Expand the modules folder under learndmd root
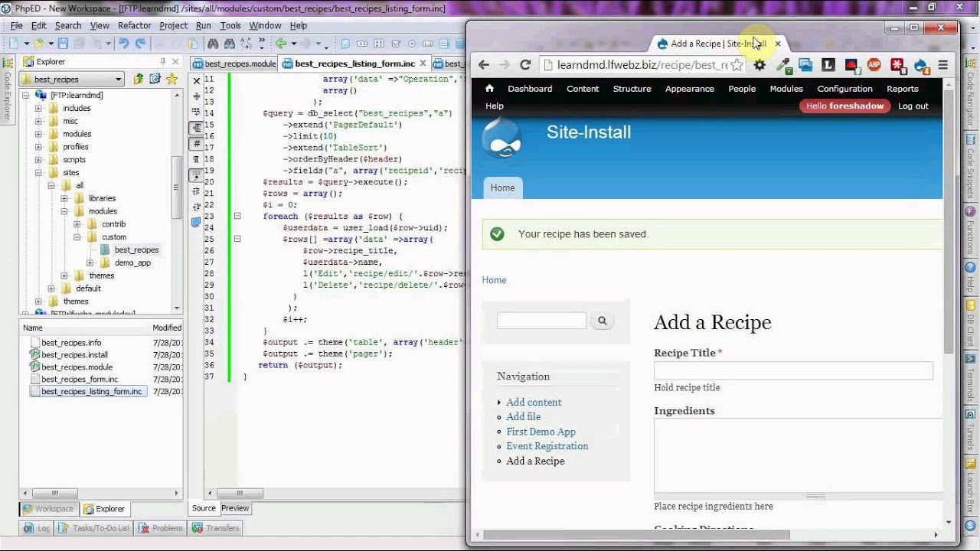Viewport: 980px width, 551px height. pyautogui.click(x=38, y=134)
